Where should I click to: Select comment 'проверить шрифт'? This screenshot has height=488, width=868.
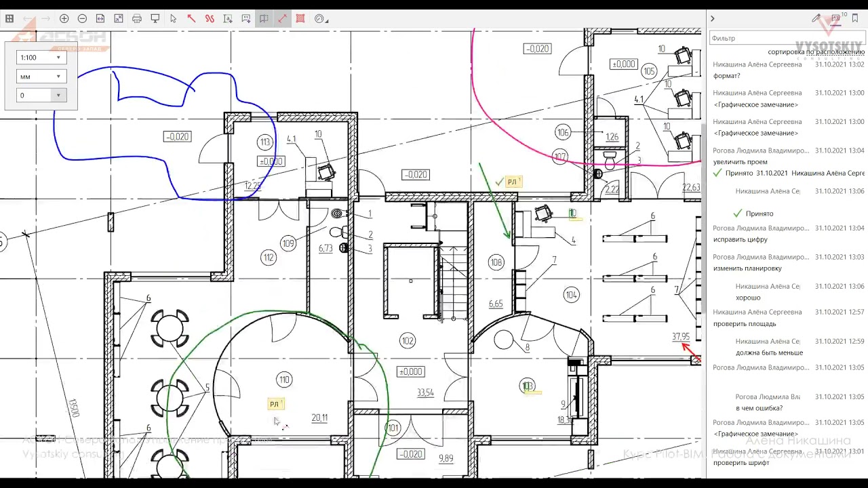coord(741,463)
